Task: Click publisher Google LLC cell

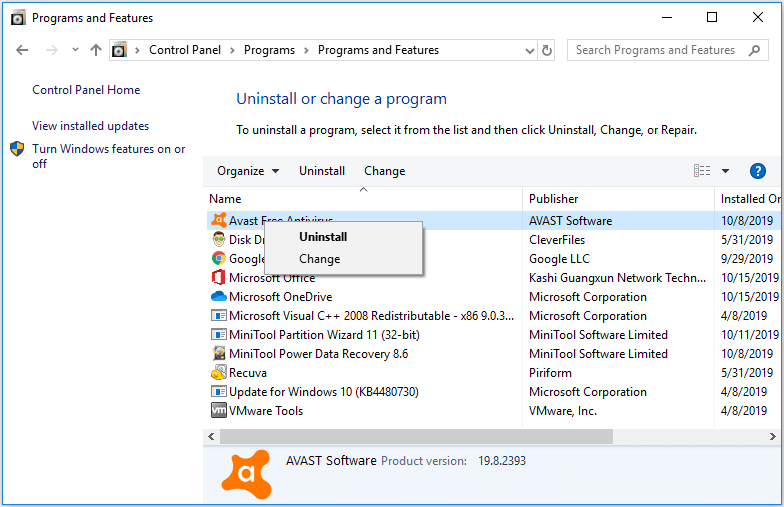Action: click(x=560, y=259)
